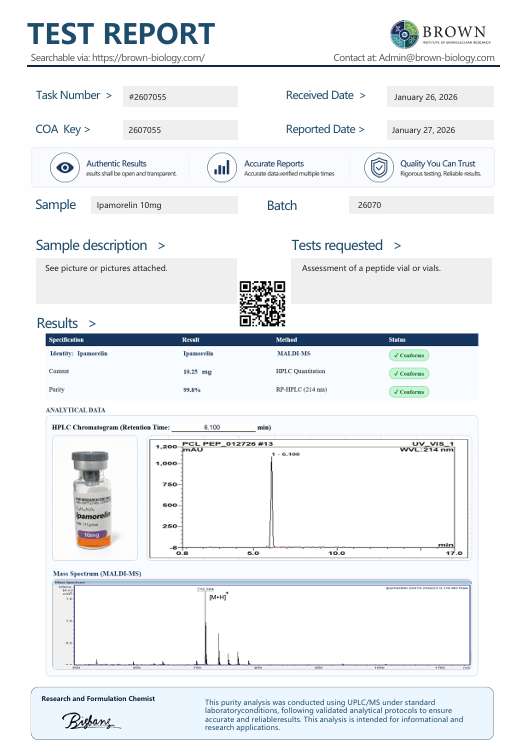The image size is (524, 743).
Task: Click the arrow next to COA Key
Action: pos(87,130)
